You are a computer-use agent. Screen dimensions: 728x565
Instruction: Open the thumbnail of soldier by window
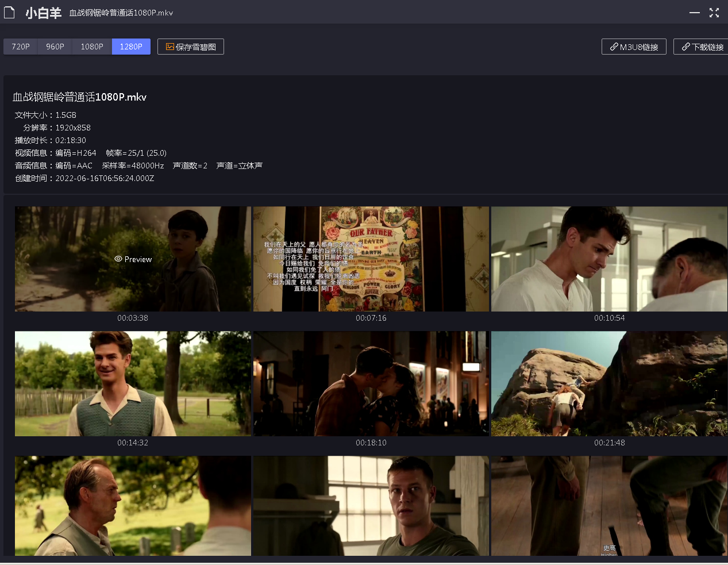click(x=371, y=506)
